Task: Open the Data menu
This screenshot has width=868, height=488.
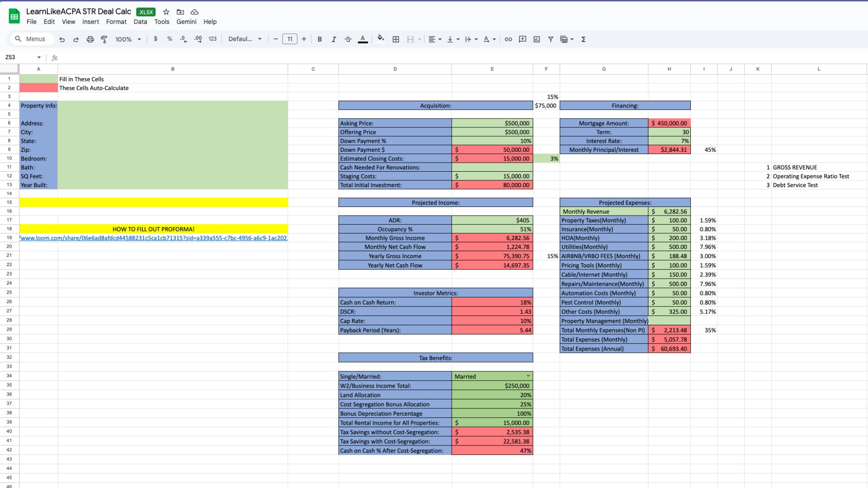Action: pyautogui.click(x=140, y=22)
